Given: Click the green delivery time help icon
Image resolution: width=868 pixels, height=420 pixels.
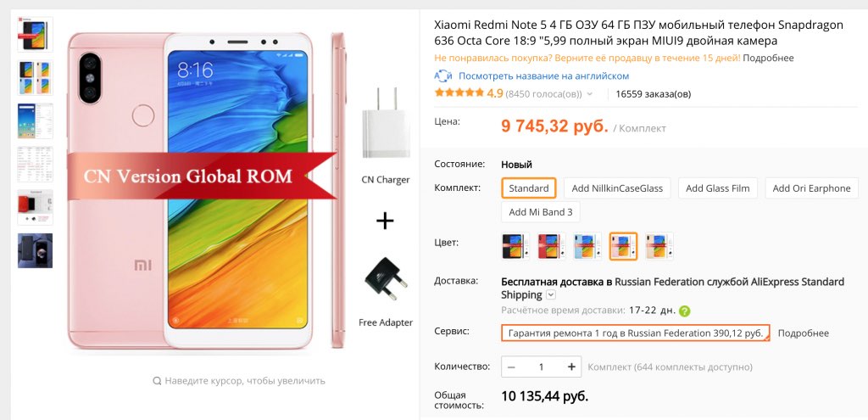Looking at the screenshot, I should tap(685, 311).
